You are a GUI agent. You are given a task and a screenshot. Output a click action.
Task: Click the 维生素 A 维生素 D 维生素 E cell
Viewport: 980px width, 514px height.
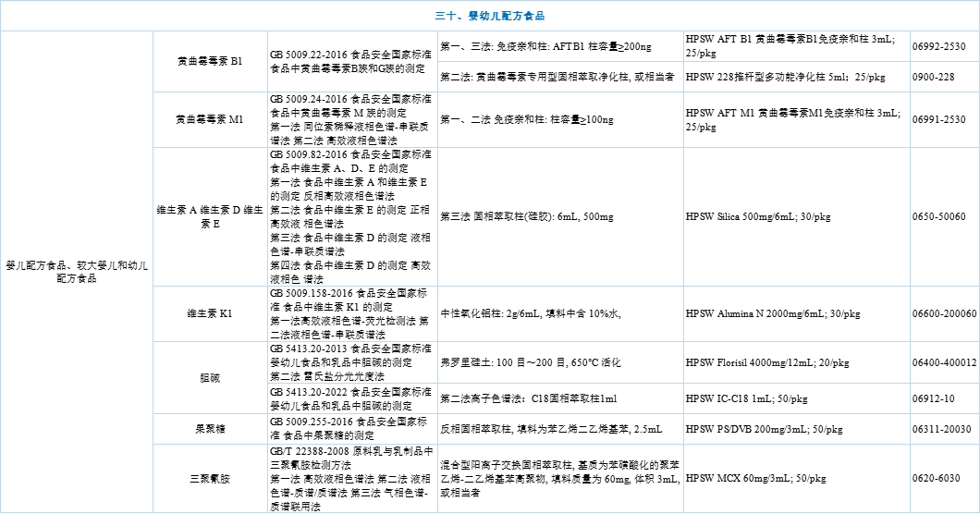pos(210,217)
